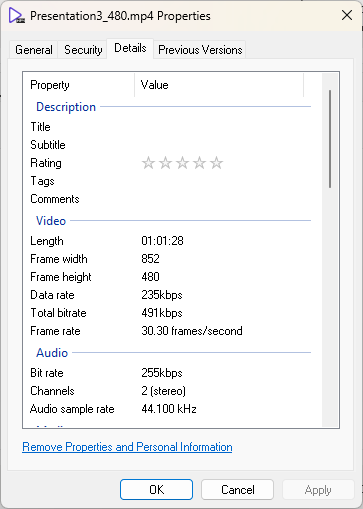The width and height of the screenshot is (363, 509).
Task: Click the Audio section heading
Action: (x=52, y=353)
